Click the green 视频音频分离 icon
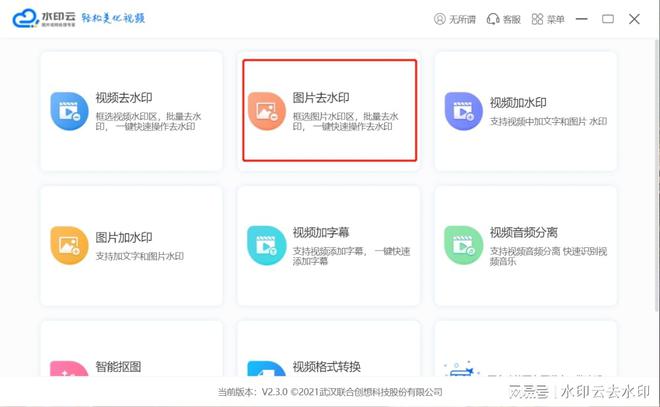This screenshot has height=407, width=660. 464,245
